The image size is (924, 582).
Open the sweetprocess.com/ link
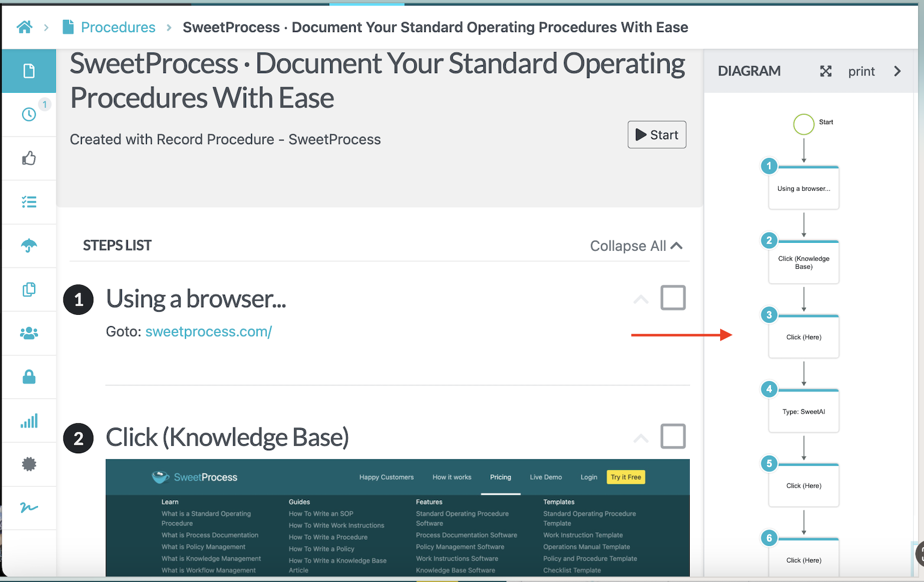(209, 332)
